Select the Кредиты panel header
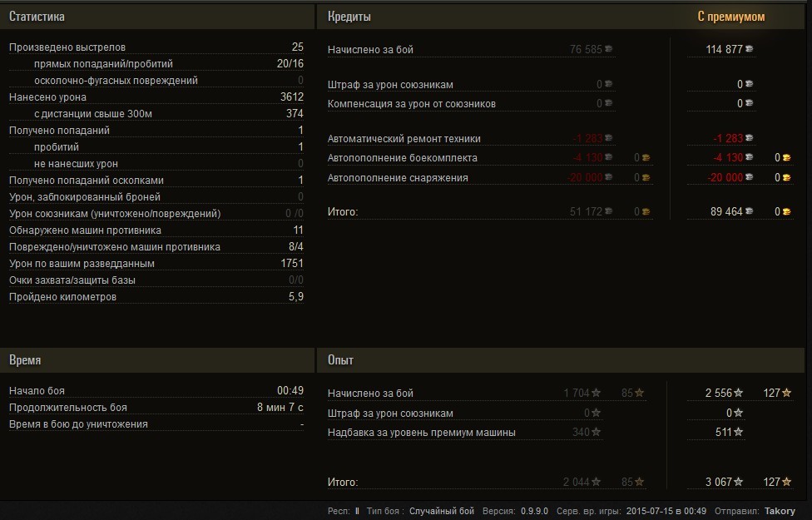The height and width of the screenshot is (520, 812). [x=560, y=17]
